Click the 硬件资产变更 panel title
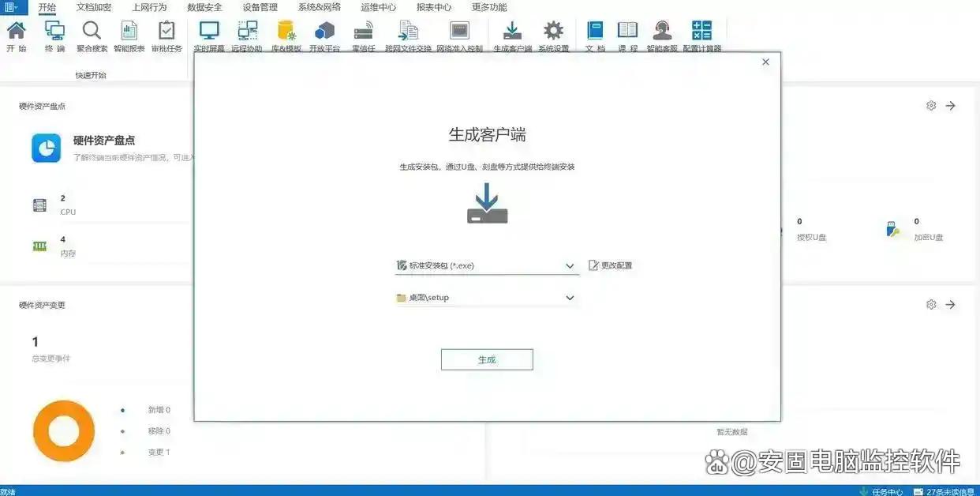Viewport: 980px width, 496px height. (43, 305)
